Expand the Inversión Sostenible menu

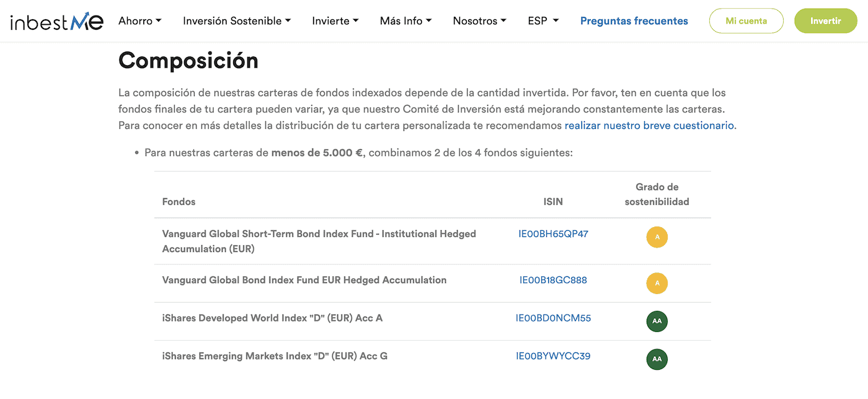237,20
